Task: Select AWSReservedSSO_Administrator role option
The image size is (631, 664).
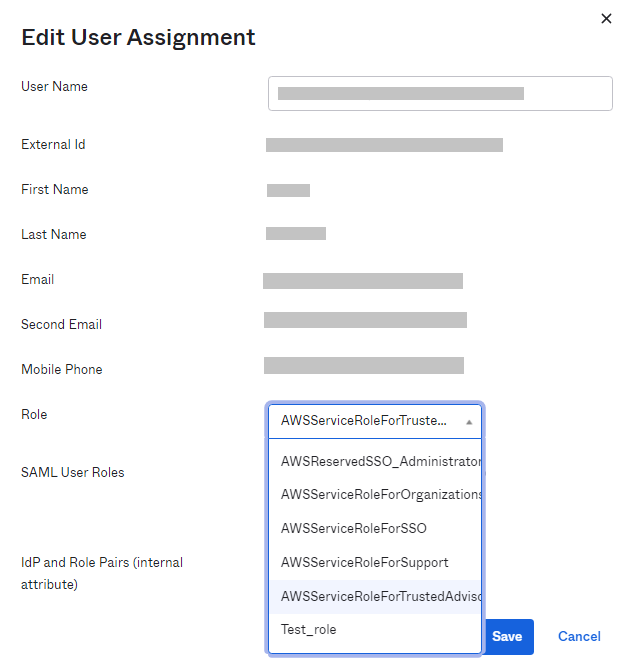Action: tap(380, 463)
